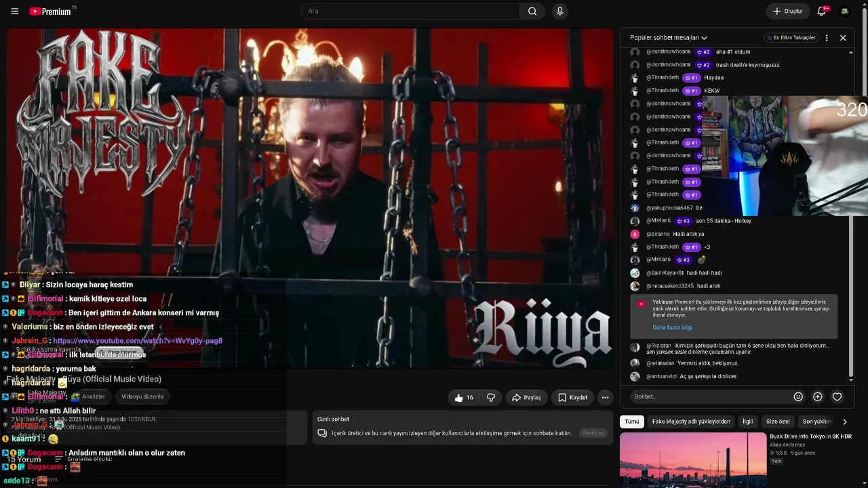
Task: Select the 'Son yüklenenler' filter chip
Action: 817,422
